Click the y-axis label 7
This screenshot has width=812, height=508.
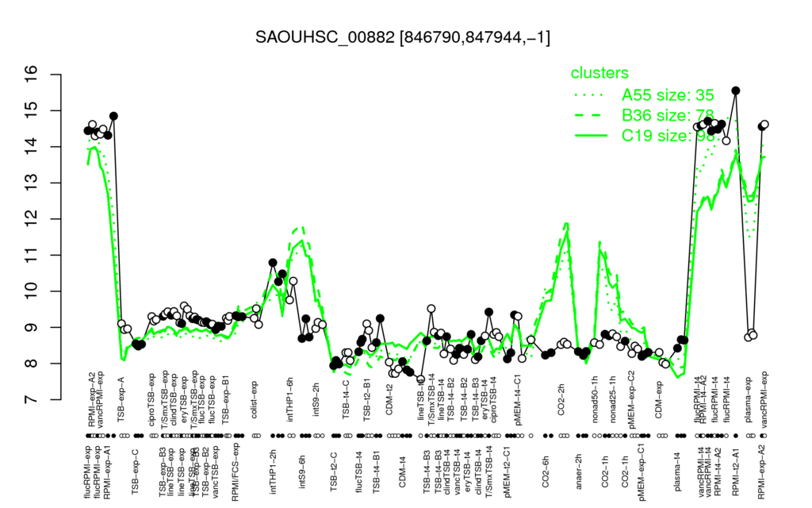(x=32, y=400)
